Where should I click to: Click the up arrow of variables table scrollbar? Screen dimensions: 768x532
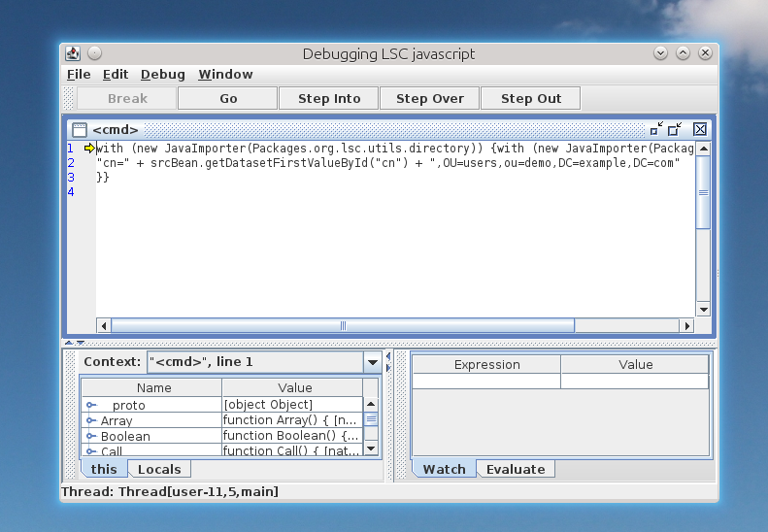tap(371, 405)
